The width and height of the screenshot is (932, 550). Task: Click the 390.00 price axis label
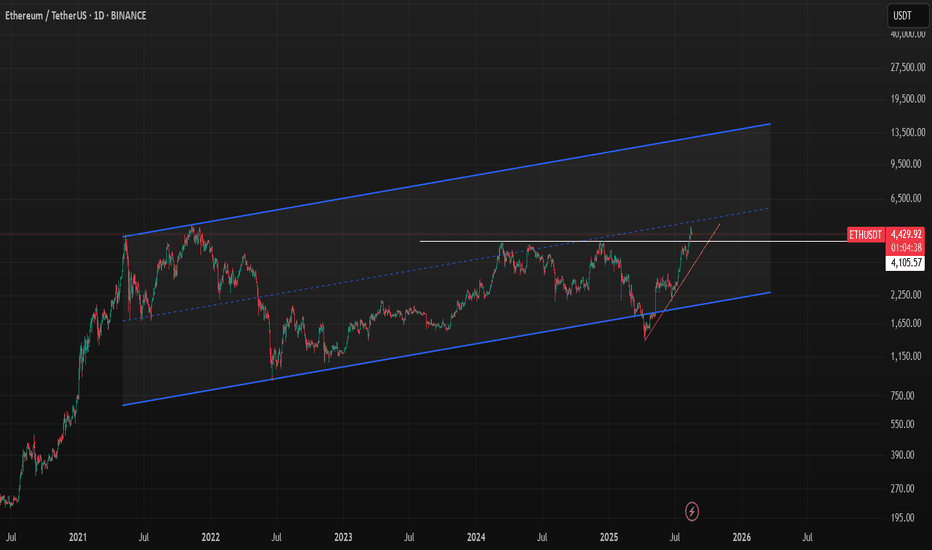[x=903, y=455]
